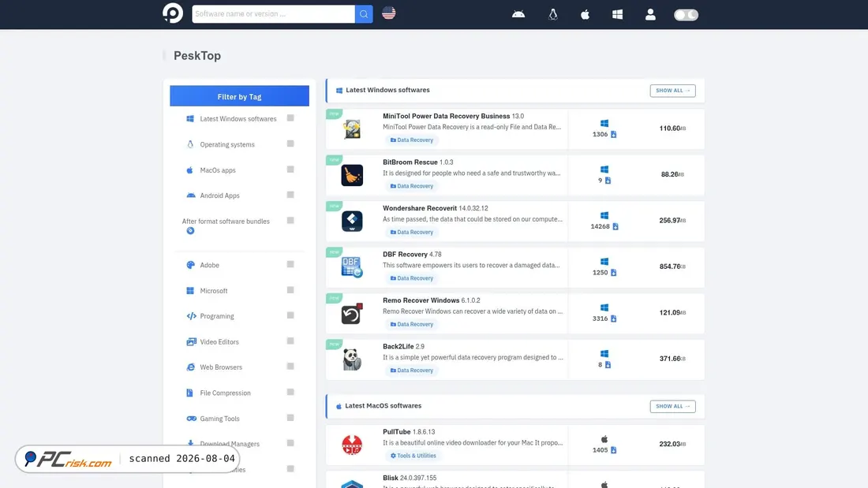Image resolution: width=868 pixels, height=488 pixels.
Task: Click Apple platform icon in PullTube row
Action: 604,439
